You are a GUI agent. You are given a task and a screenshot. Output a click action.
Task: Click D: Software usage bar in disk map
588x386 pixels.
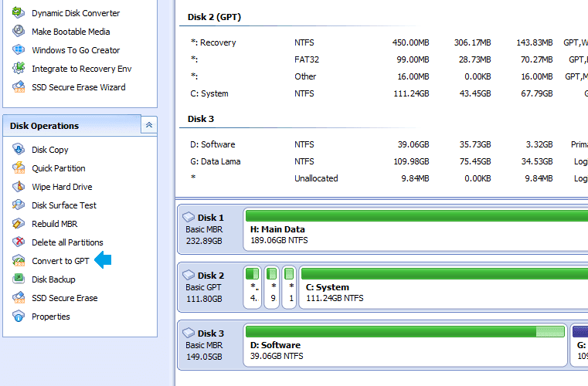tap(405, 331)
